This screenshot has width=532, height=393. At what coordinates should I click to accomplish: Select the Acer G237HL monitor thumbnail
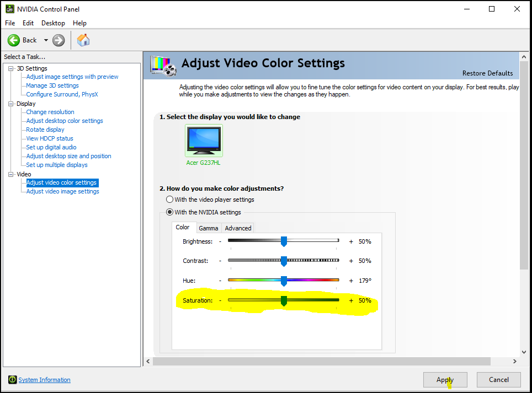(204, 140)
